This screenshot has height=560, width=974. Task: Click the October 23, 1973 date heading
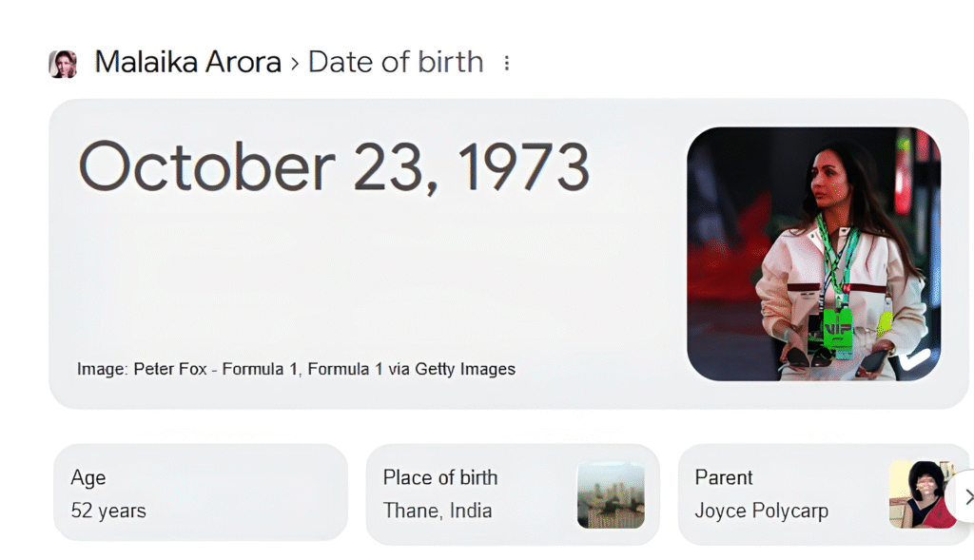coord(334,167)
